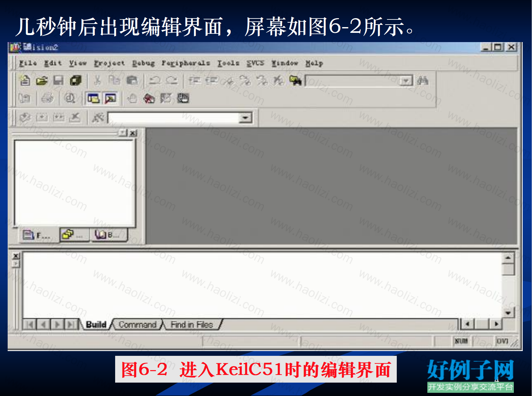Expand the Find combo box dropdown arrow

(406, 81)
